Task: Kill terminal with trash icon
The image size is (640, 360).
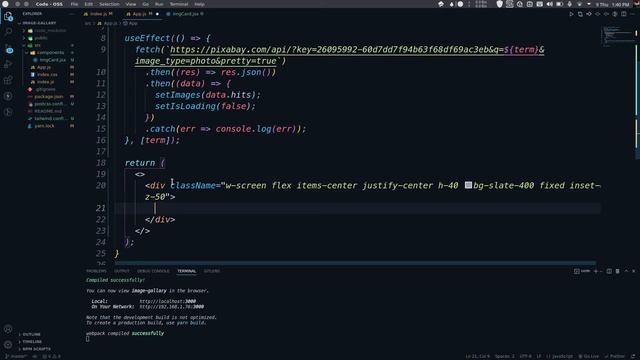Action: pos(618,271)
